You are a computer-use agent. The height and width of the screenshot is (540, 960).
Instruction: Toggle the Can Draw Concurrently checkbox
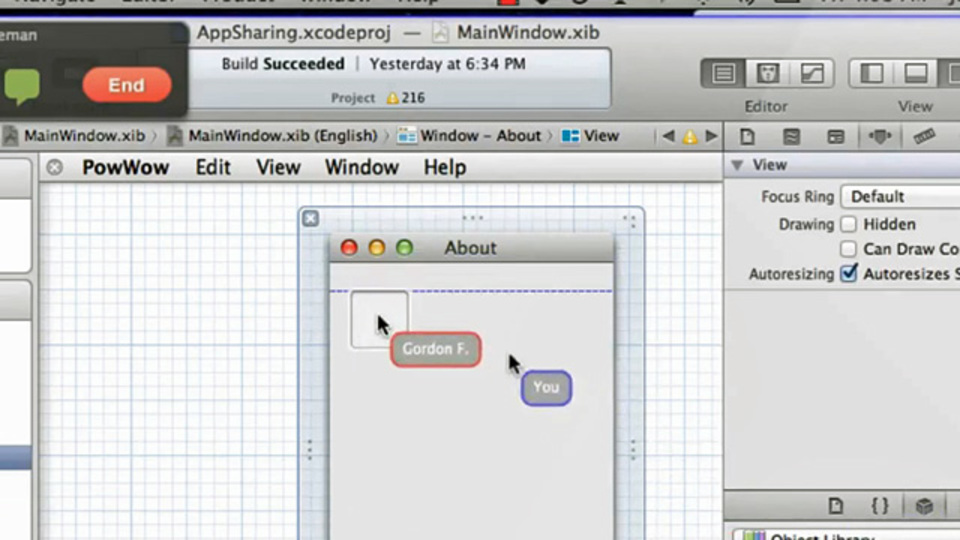click(848, 249)
